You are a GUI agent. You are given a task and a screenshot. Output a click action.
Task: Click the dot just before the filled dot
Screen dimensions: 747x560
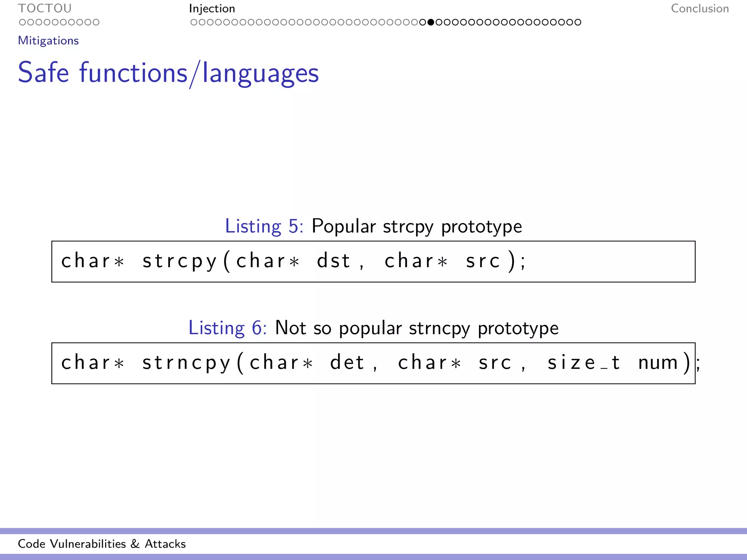pos(423,22)
